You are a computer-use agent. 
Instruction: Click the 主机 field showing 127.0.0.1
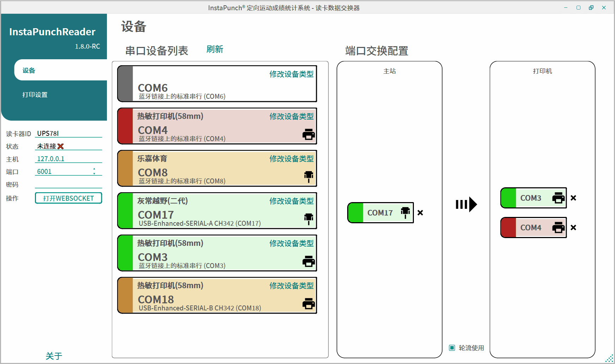tap(68, 159)
